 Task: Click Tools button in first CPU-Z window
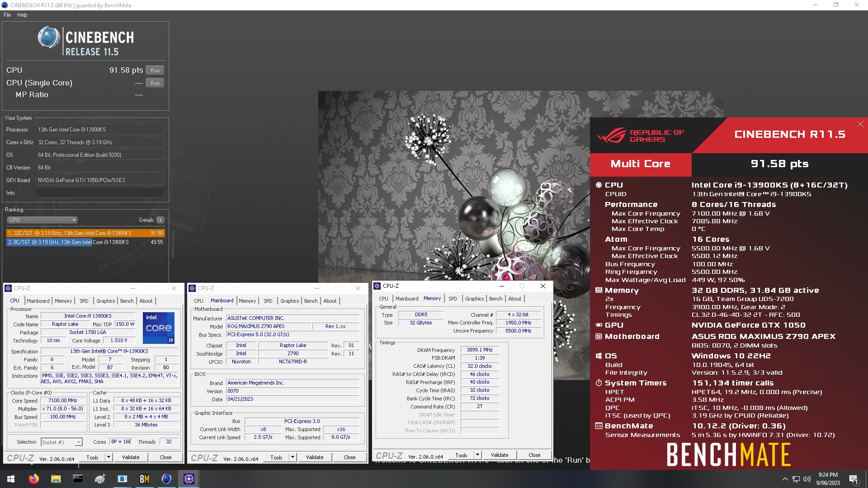92,457
